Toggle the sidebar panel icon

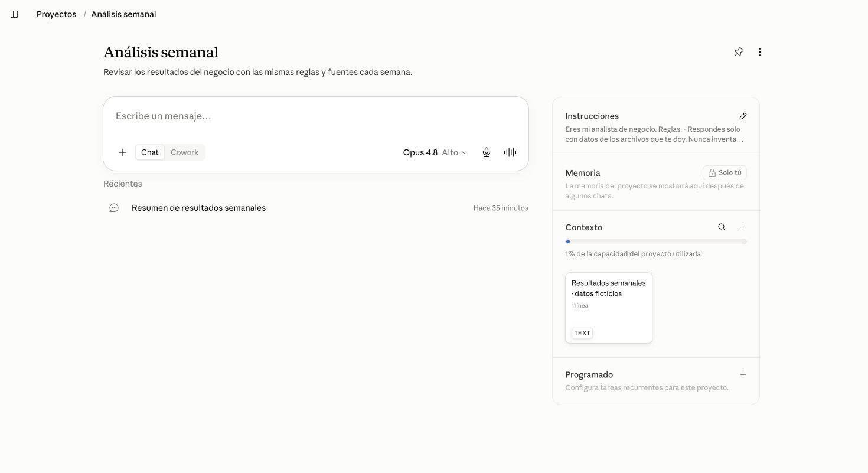(14, 14)
